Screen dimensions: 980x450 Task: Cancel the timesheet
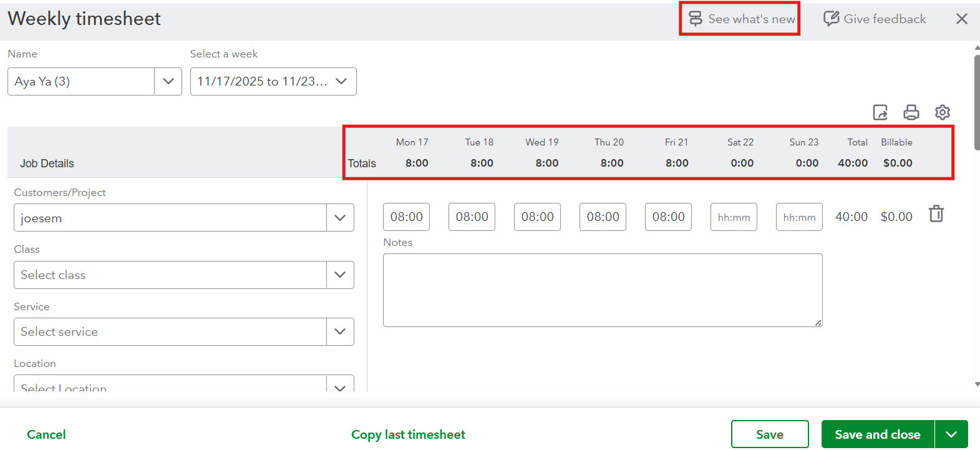click(46, 434)
